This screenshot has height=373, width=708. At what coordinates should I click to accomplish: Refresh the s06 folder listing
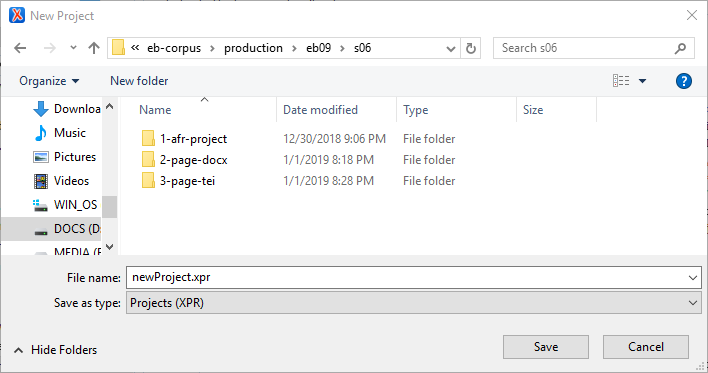coord(470,48)
